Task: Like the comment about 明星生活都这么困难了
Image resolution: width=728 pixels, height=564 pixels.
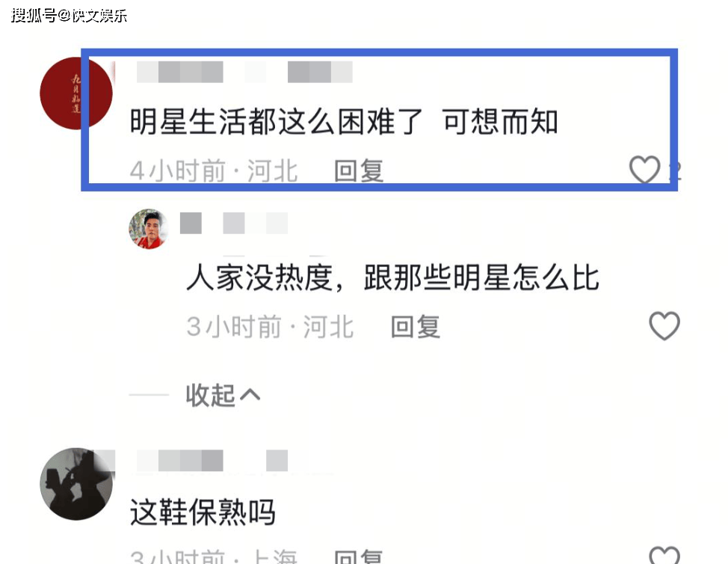Action: tap(644, 169)
